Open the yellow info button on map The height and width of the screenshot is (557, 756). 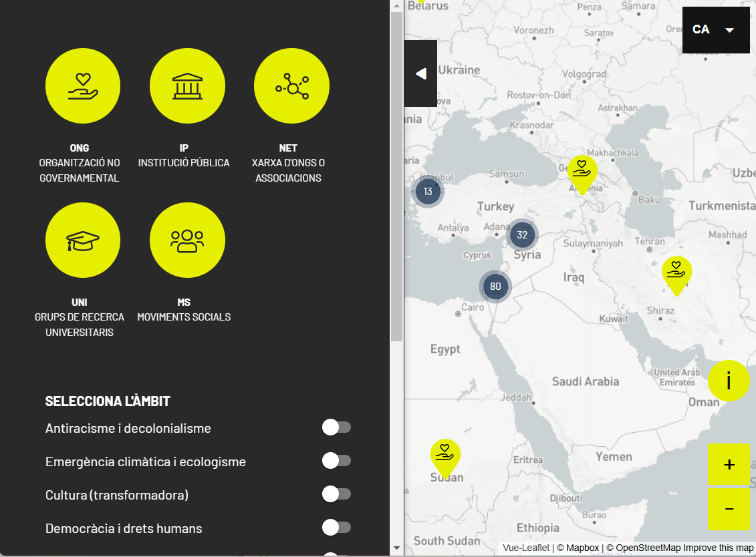point(729,381)
